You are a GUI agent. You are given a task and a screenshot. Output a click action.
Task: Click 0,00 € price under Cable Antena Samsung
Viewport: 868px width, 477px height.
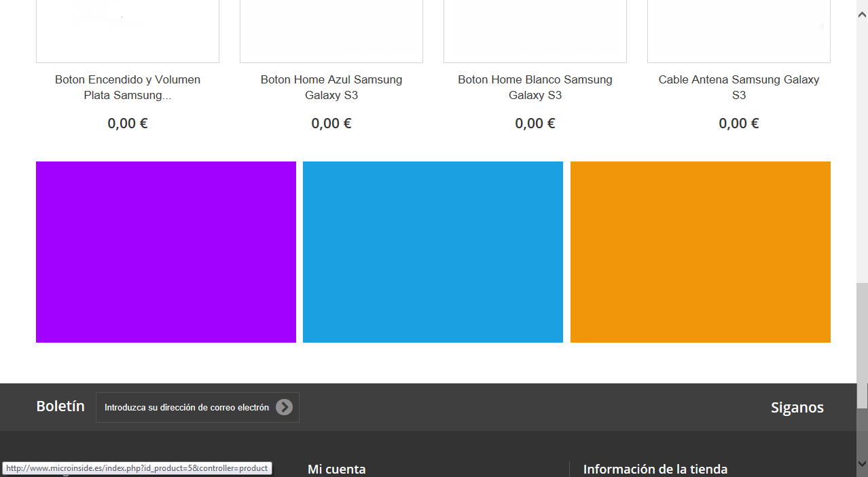point(739,123)
